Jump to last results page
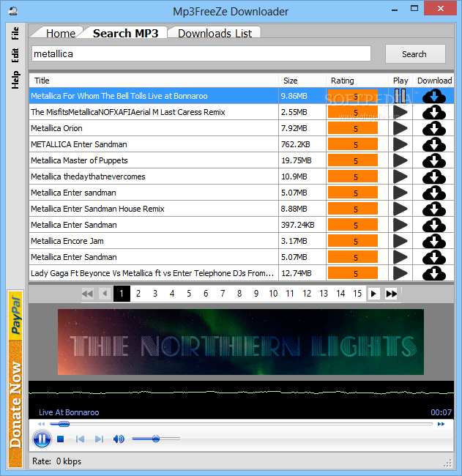Screen dimensions: 462x476 tap(391, 294)
